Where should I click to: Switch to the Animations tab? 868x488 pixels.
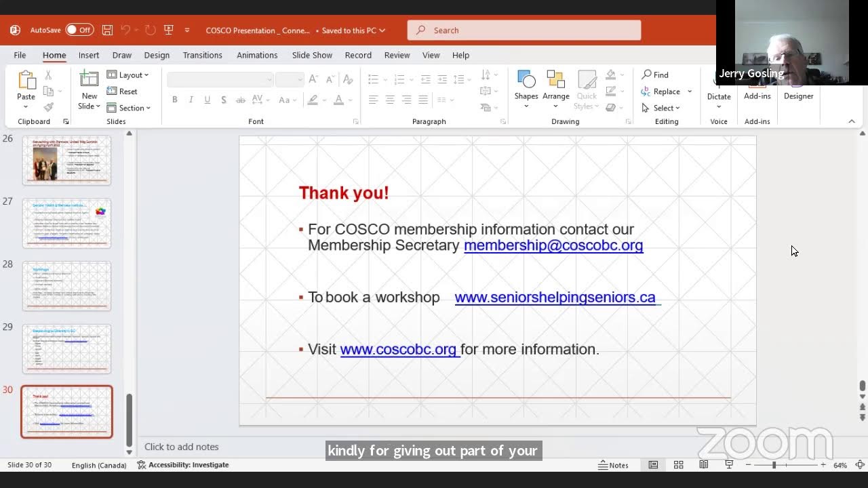point(257,55)
